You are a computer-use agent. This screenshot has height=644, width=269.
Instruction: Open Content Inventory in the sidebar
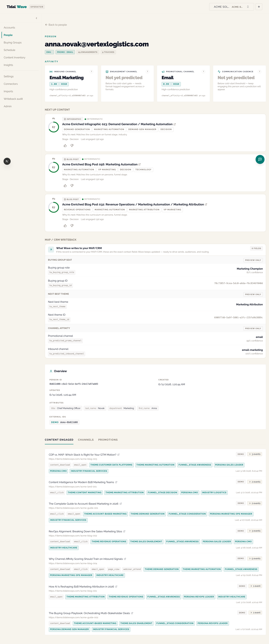click(x=14, y=58)
